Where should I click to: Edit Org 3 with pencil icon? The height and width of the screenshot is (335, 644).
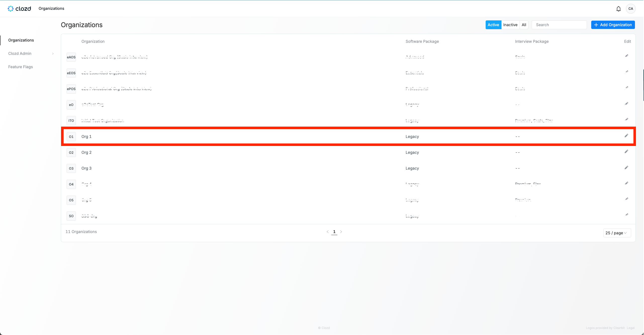[626, 168]
